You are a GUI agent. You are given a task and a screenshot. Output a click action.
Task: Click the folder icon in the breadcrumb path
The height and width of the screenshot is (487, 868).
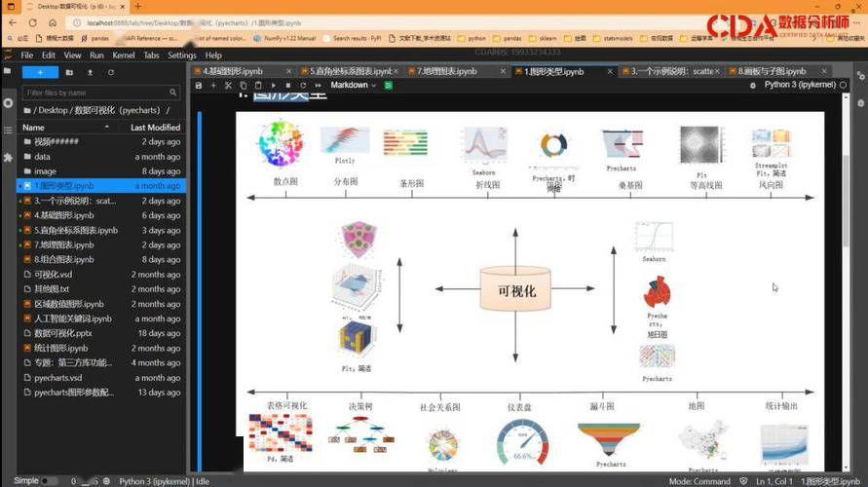(27, 111)
